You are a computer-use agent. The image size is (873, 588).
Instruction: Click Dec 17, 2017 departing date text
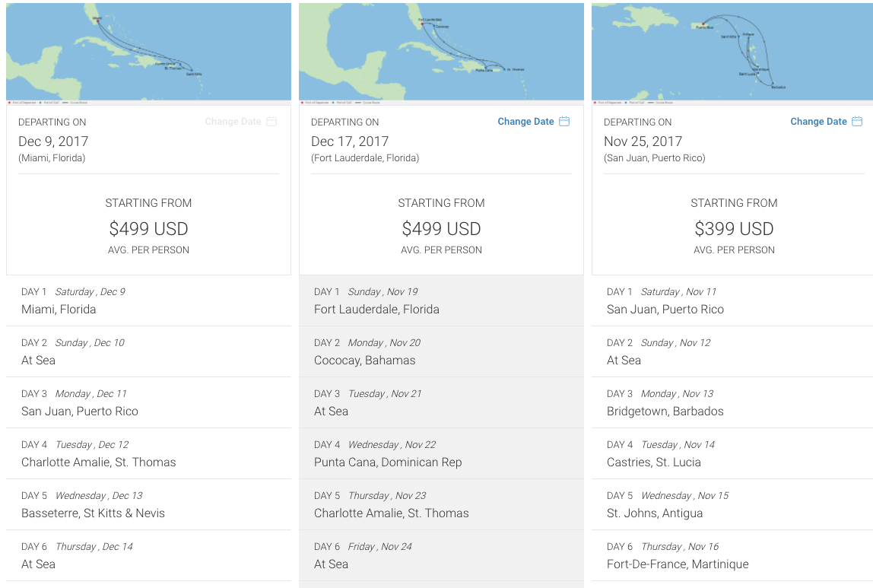point(350,141)
